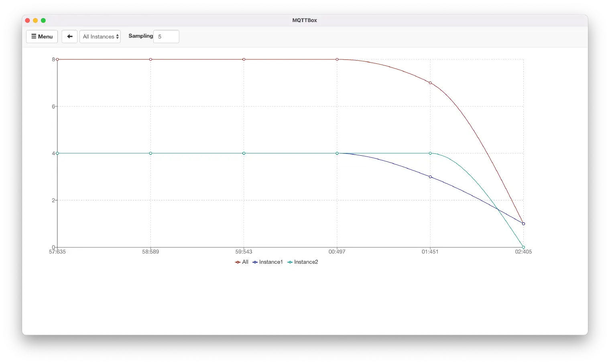Select teal Instance2 point at 01:451
Screen dimensions: 610x364
click(430, 153)
